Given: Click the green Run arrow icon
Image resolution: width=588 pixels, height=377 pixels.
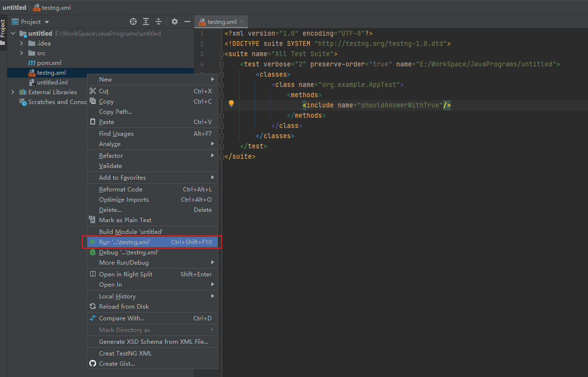Looking at the screenshot, I should pyautogui.click(x=93, y=242).
